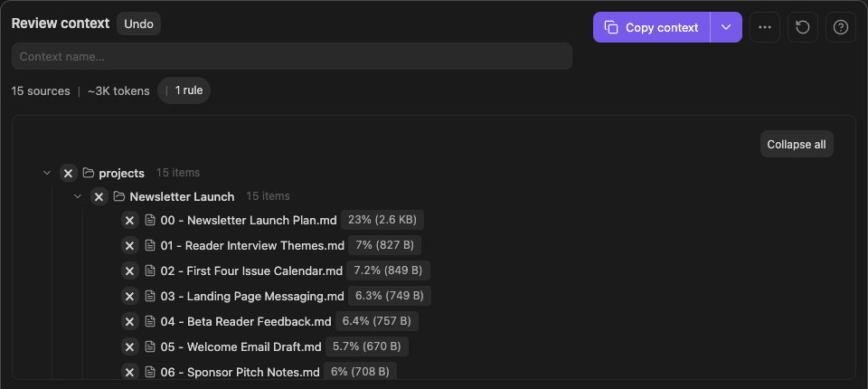Click the 7.2% (849 B) size badge
Image resolution: width=868 pixels, height=389 pixels.
click(388, 270)
